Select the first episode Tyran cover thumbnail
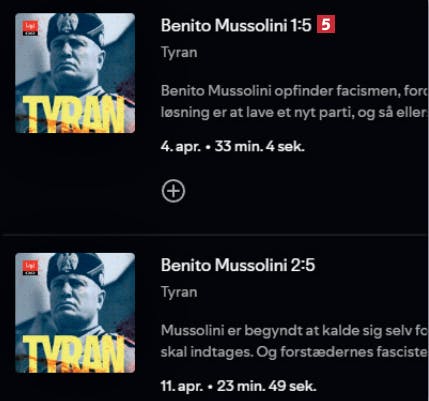 pos(75,73)
